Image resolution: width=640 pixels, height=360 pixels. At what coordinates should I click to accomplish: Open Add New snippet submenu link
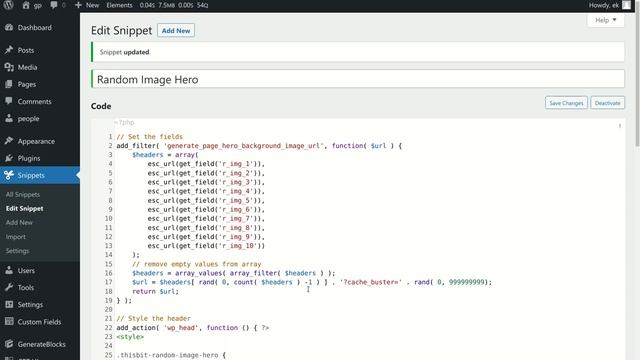[19, 222]
